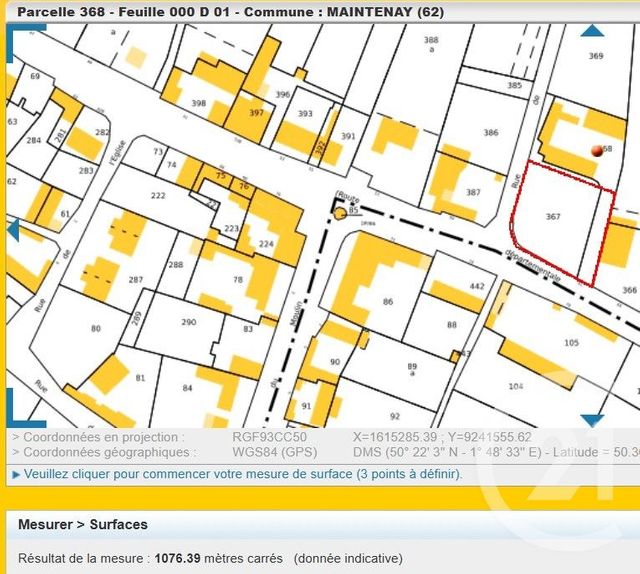Viewport: 640px width, 574px height.
Task: Click the 'l'Eglise' street label
Action: [118, 153]
